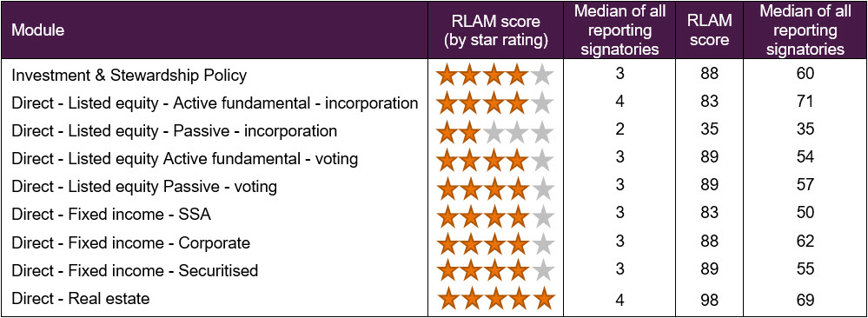The image size is (868, 318).
Task: Click the Active fundamental incorporation star rating
Action: point(495,103)
